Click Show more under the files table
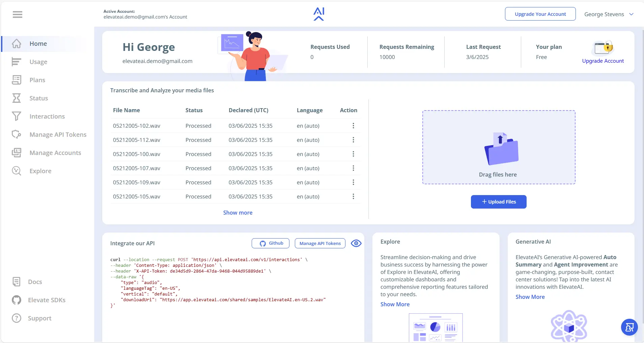644x343 pixels. (x=238, y=213)
